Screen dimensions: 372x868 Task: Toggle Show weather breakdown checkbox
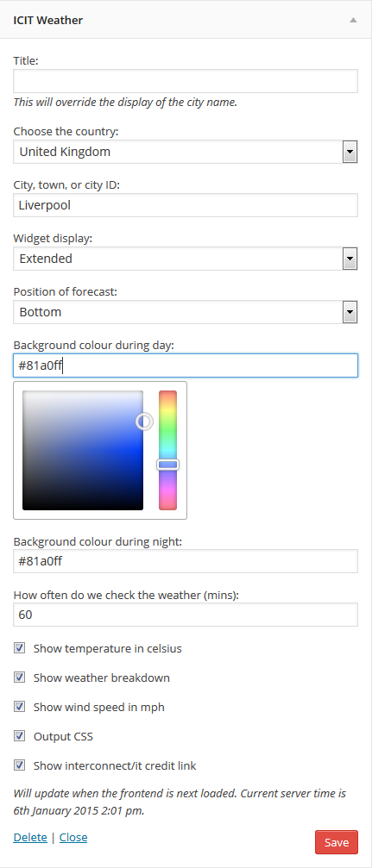tap(19, 677)
